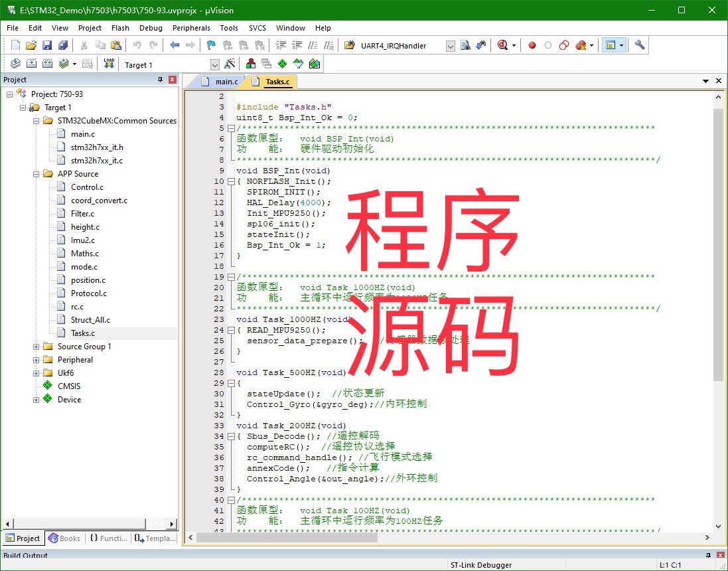Open Options for Target wand icon
The image size is (728, 571).
coord(230,64)
